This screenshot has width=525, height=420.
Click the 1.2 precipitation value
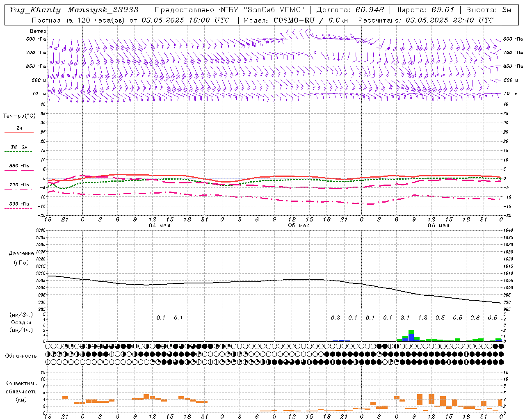[423, 318]
